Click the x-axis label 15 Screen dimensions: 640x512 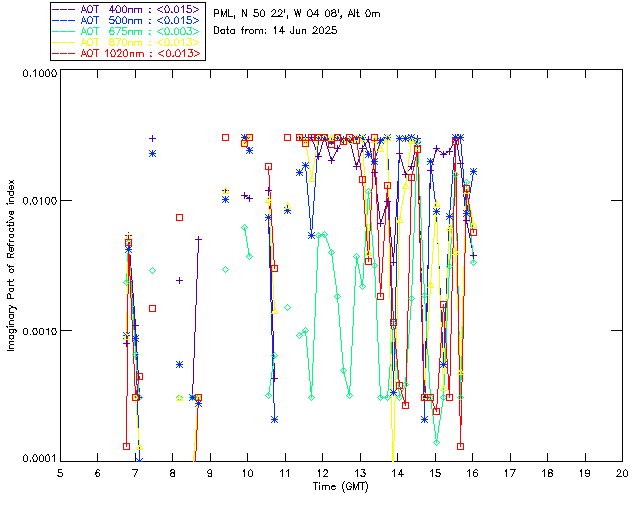435,473
